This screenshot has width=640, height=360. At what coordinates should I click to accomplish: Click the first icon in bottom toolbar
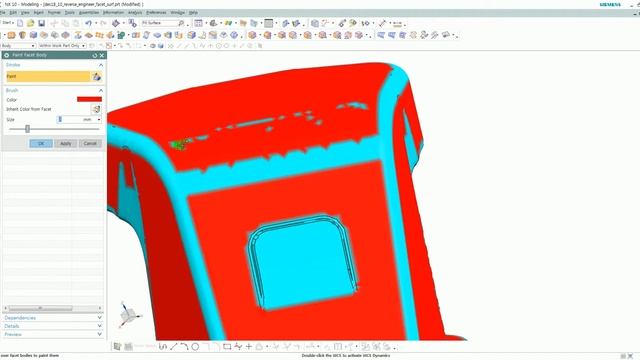point(117,347)
